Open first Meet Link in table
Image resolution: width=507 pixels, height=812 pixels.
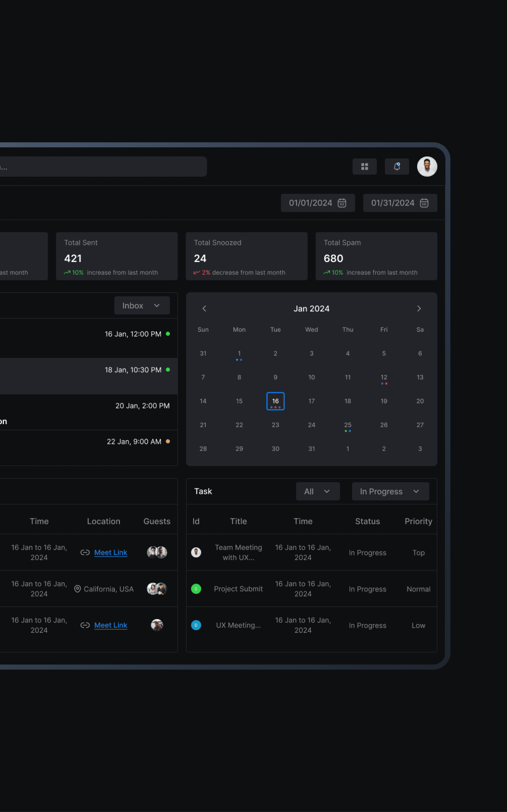[x=111, y=552]
